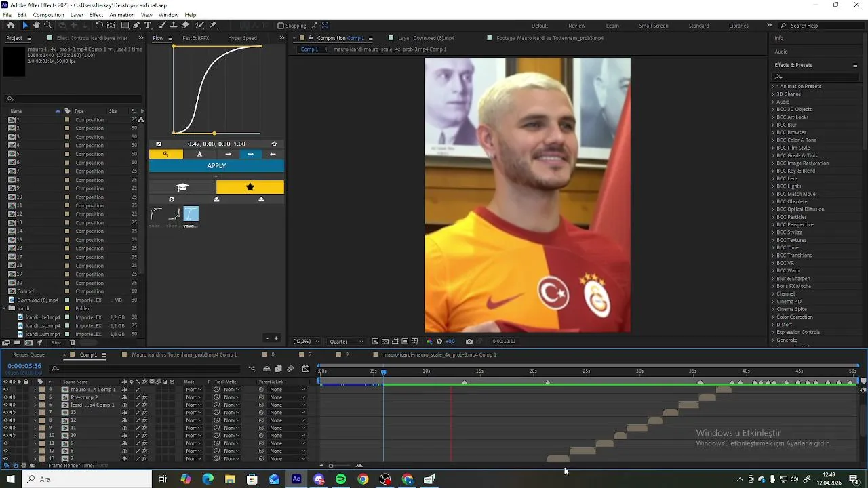
Task: Switch to the Render Queue tab
Action: pyautogui.click(x=29, y=354)
